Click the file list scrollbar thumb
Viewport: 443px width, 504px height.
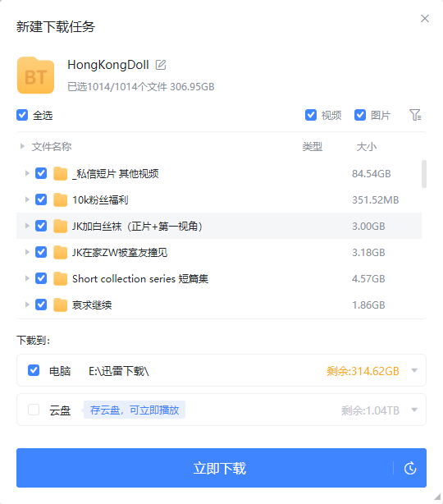pos(424,174)
